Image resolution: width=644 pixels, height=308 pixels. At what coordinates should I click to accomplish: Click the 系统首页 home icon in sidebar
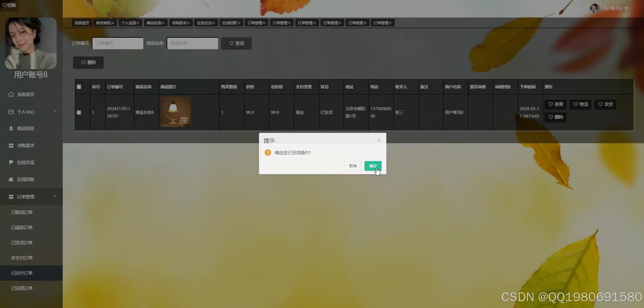click(11, 94)
